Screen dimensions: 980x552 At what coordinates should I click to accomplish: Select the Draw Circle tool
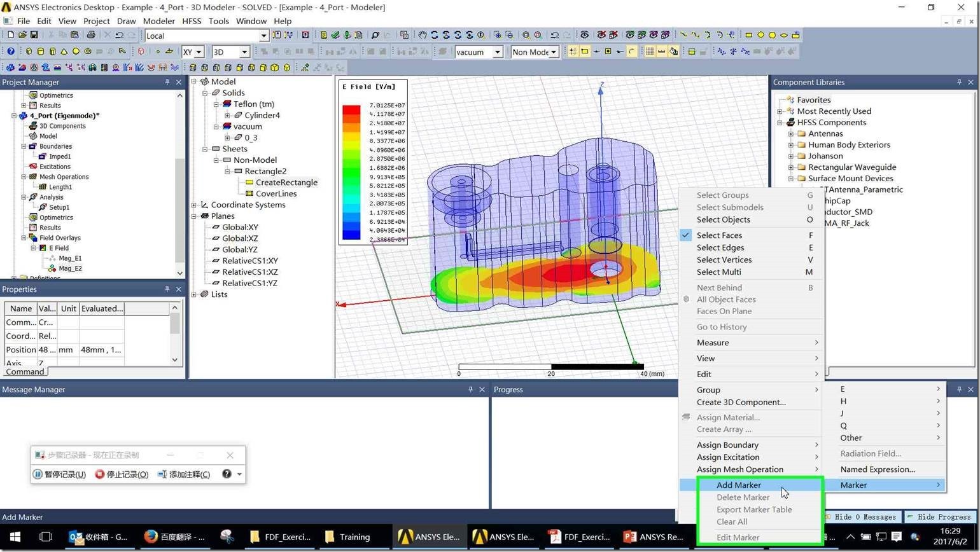tap(760, 35)
